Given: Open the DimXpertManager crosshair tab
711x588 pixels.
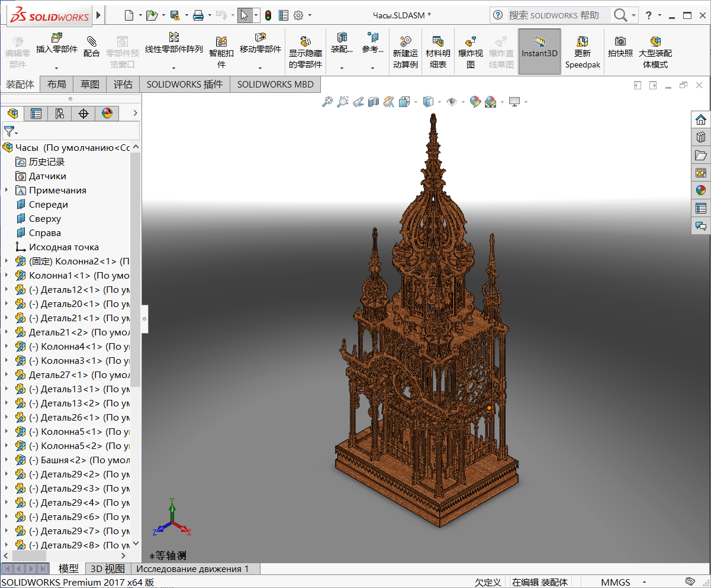Looking at the screenshot, I should pyautogui.click(x=83, y=114).
